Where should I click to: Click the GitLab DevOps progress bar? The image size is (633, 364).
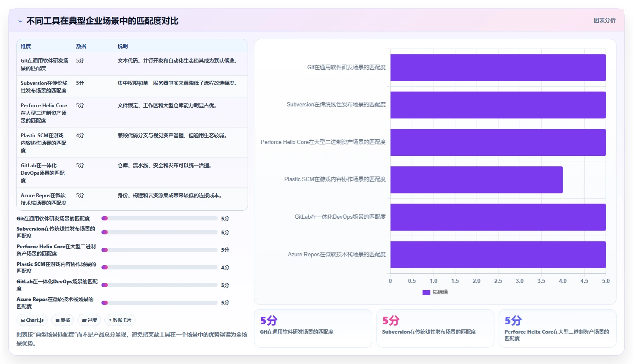159,285
